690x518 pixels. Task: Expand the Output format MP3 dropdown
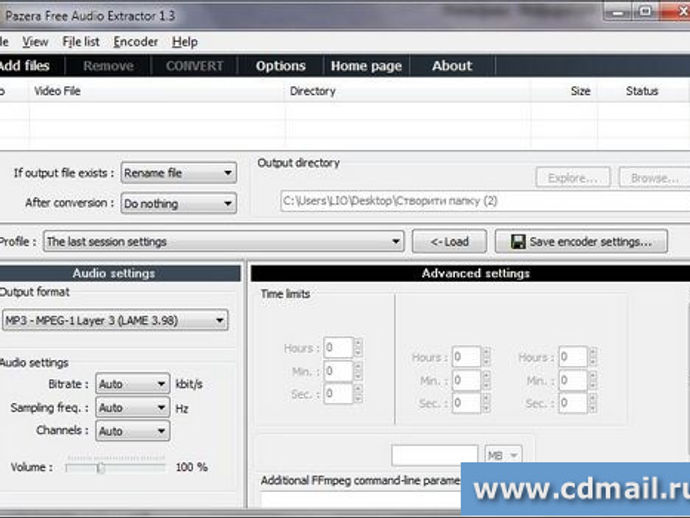click(x=115, y=320)
